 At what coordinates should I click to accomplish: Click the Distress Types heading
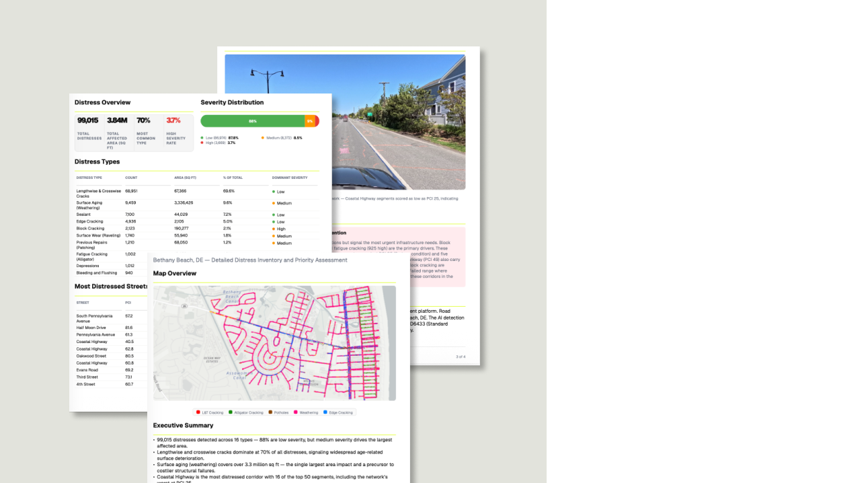point(97,161)
